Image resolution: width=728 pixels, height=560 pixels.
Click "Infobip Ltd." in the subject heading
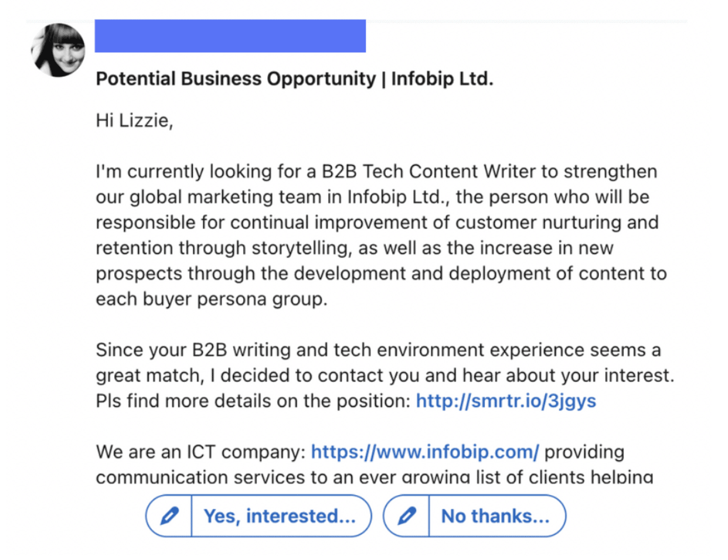442,78
